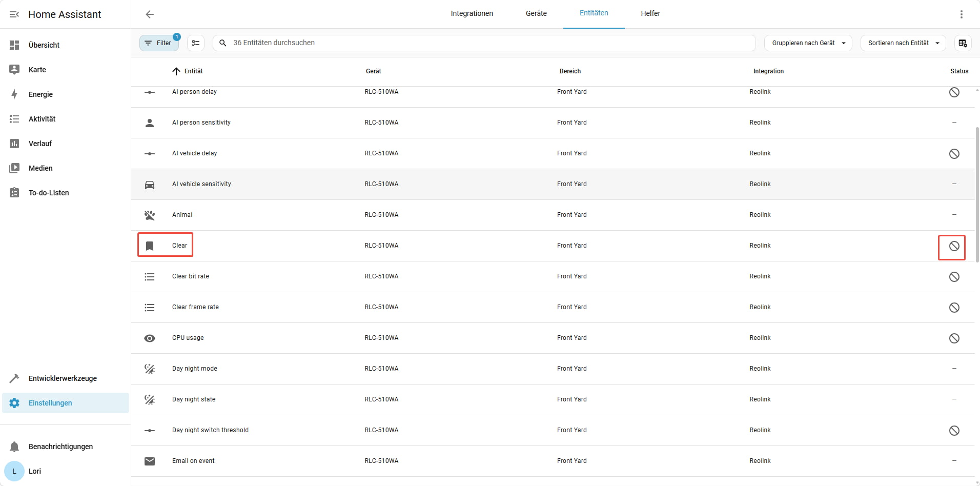Open Energie in the sidebar
The height and width of the screenshot is (486, 980).
click(66, 94)
